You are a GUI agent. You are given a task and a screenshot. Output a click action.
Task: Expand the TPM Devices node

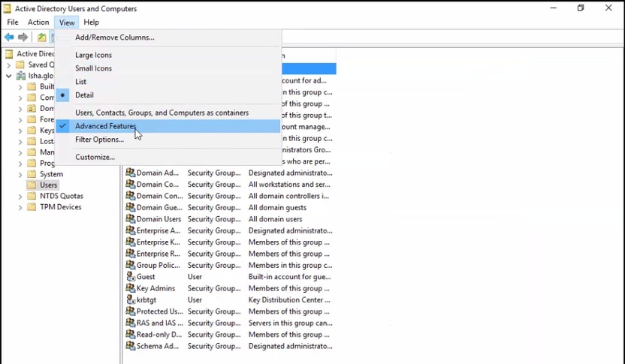coord(20,207)
